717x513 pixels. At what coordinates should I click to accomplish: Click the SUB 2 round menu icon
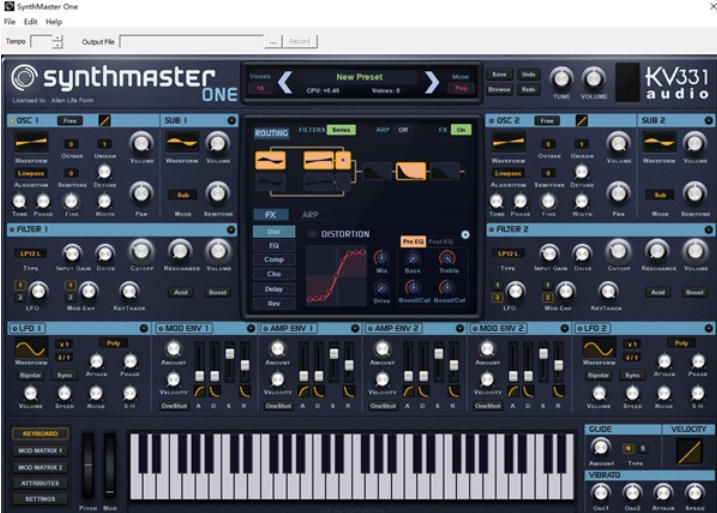(x=709, y=121)
